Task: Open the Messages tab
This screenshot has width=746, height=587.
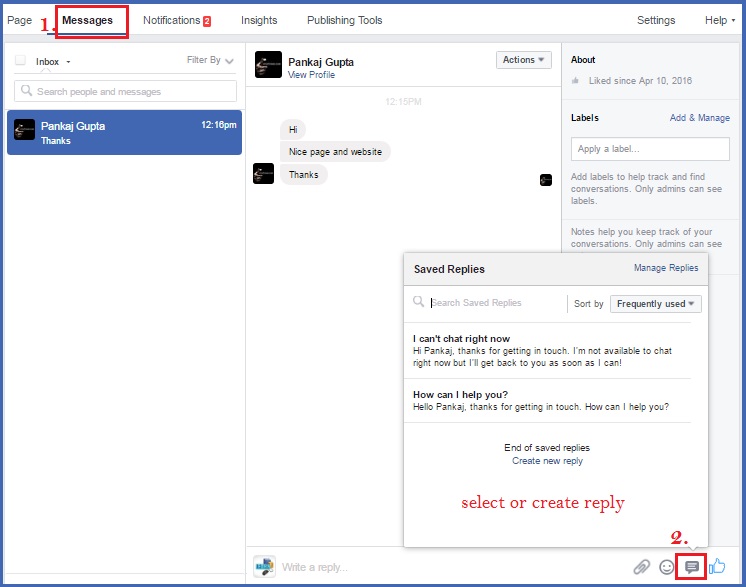Action: [88, 20]
